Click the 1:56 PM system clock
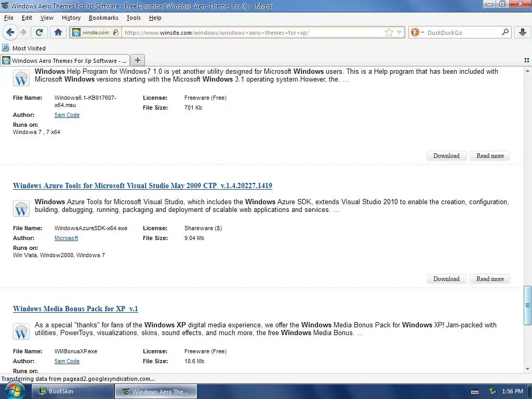Image resolution: width=532 pixels, height=399 pixels. pyautogui.click(x=512, y=391)
